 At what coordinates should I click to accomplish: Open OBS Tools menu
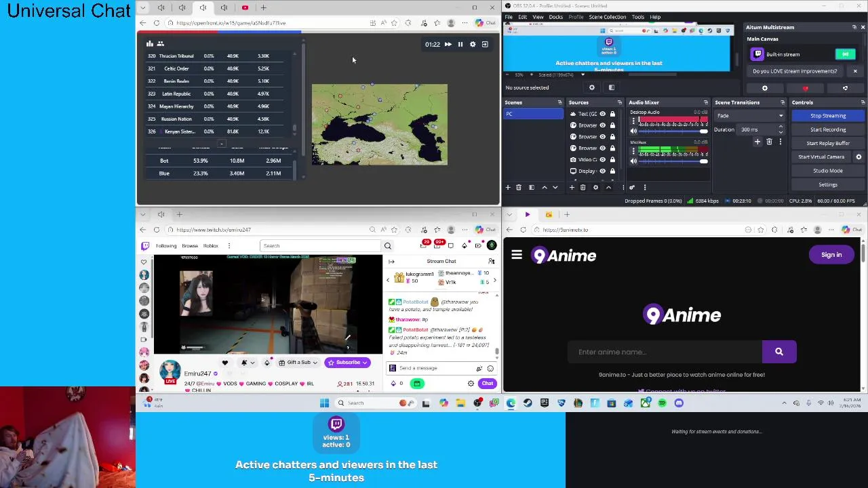(x=638, y=17)
